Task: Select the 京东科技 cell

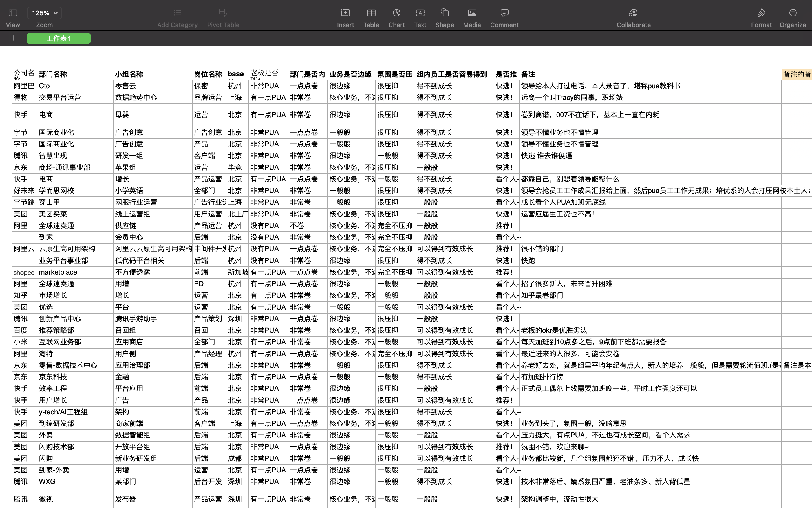Action: [75, 377]
